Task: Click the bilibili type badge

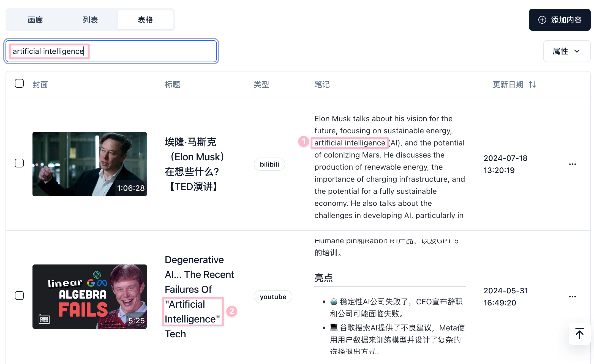Action: click(x=269, y=164)
